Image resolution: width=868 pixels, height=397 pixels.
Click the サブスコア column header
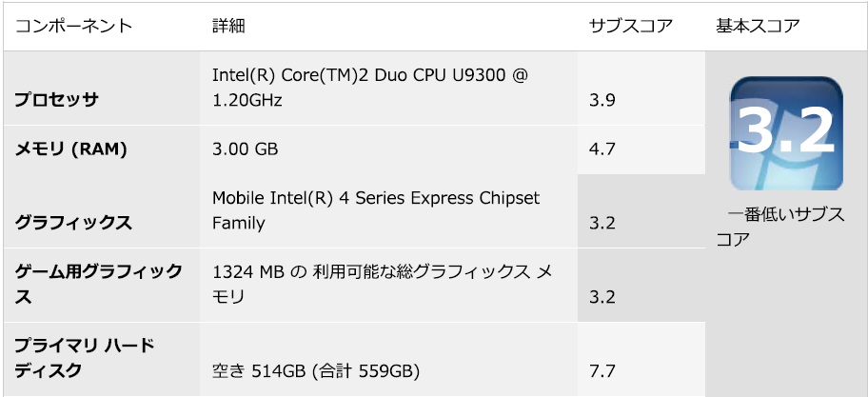(x=631, y=26)
